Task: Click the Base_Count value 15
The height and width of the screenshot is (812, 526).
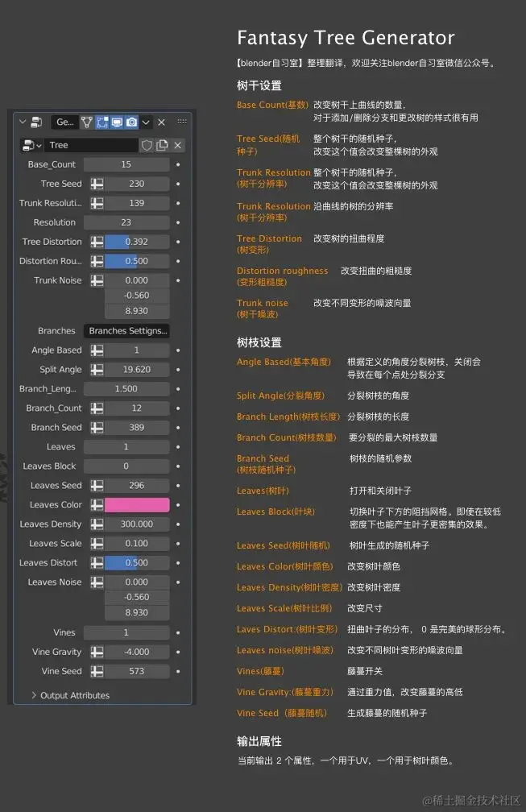Action: [x=126, y=164]
